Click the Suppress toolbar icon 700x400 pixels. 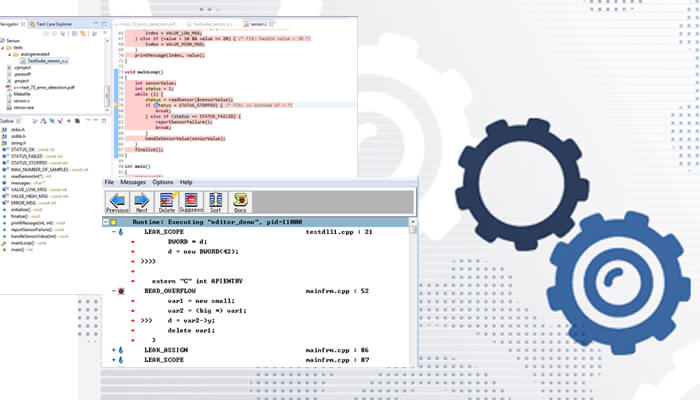(x=189, y=201)
